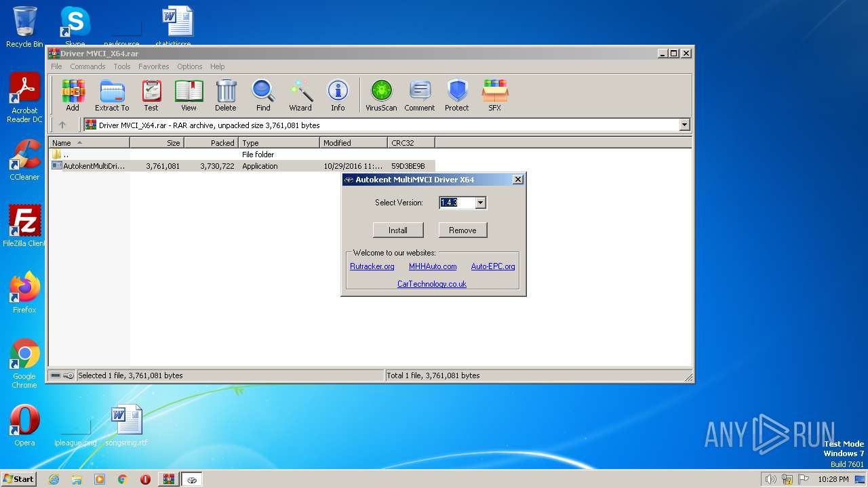Open the Find magnifier tool
Image resolution: width=868 pixels, height=488 pixels.
[263, 96]
